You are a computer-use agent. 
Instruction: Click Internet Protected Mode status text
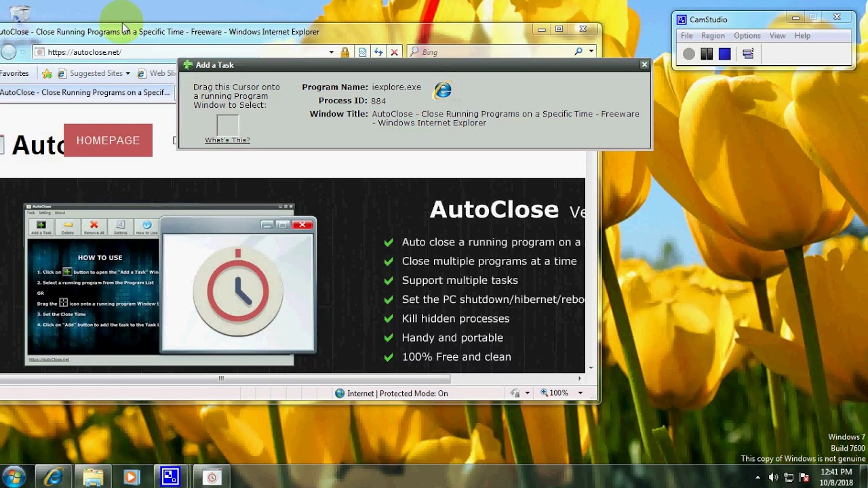point(397,393)
